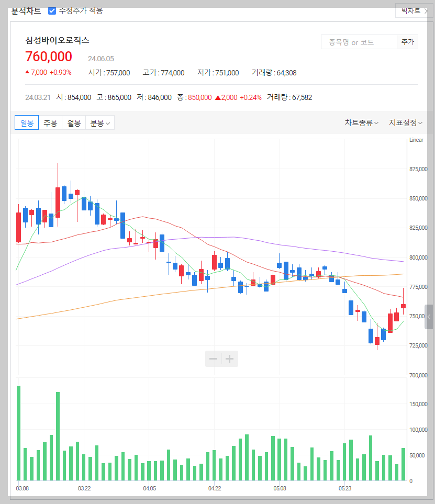Click the 거래량 : 64,308 volume value

(274, 73)
